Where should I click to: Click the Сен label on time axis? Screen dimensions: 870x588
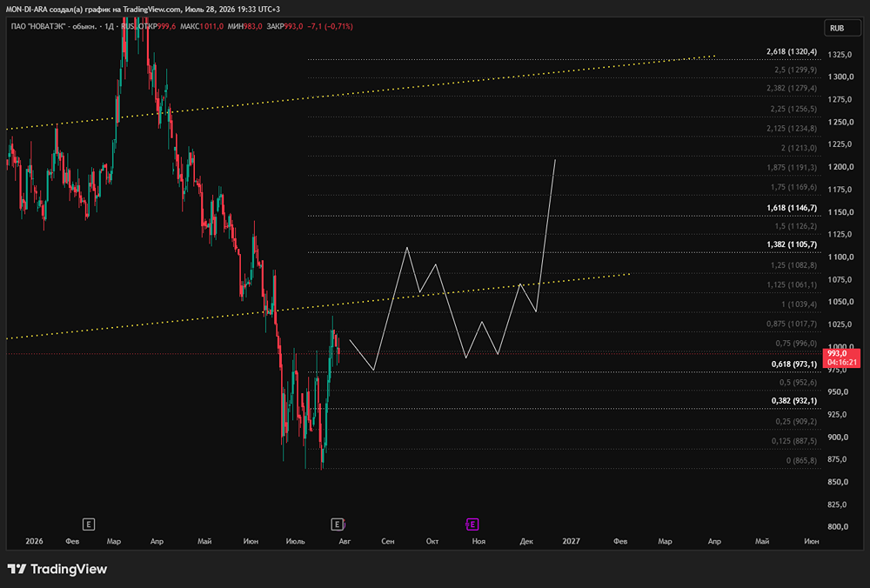pos(388,541)
